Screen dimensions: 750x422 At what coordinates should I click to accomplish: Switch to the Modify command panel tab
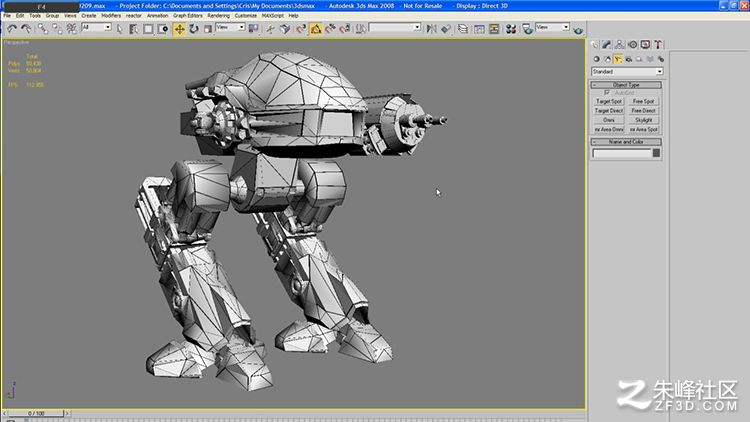pos(607,45)
